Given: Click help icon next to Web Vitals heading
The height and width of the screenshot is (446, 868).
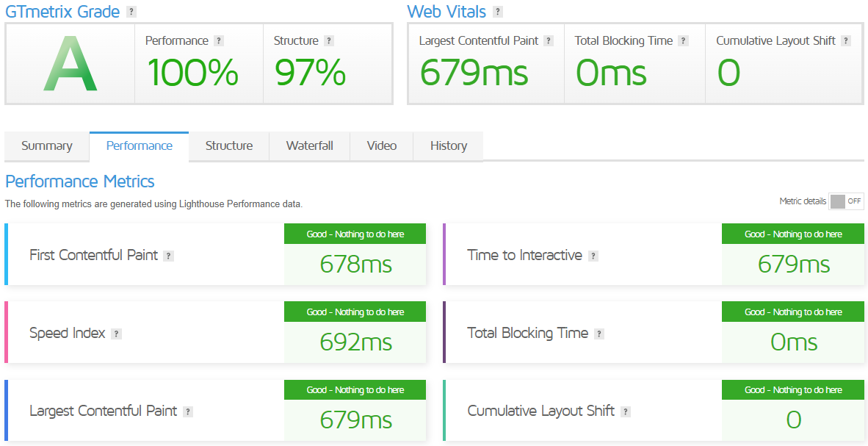Looking at the screenshot, I should pos(498,12).
